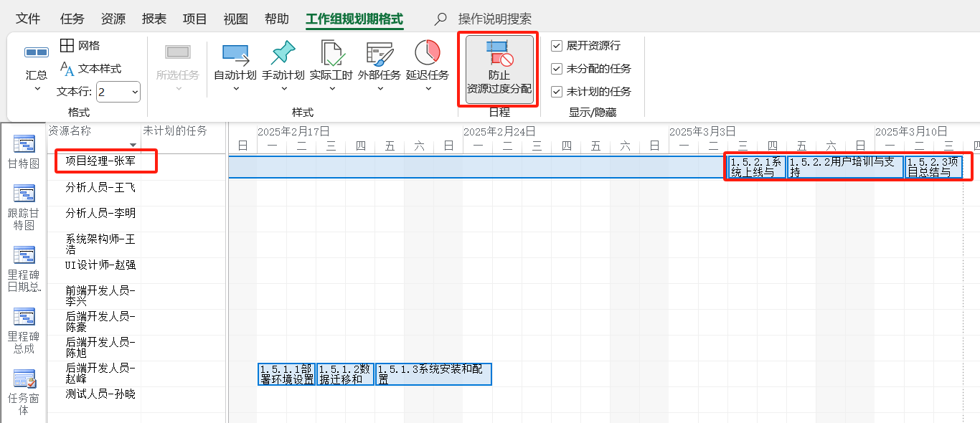
Task: Toggle 未分配的任务 checkbox
Action: 557,69
